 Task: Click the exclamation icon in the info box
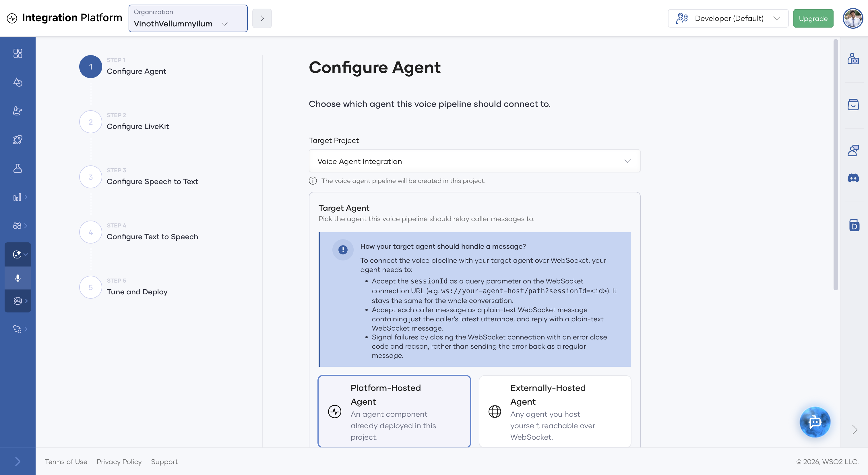(x=343, y=250)
